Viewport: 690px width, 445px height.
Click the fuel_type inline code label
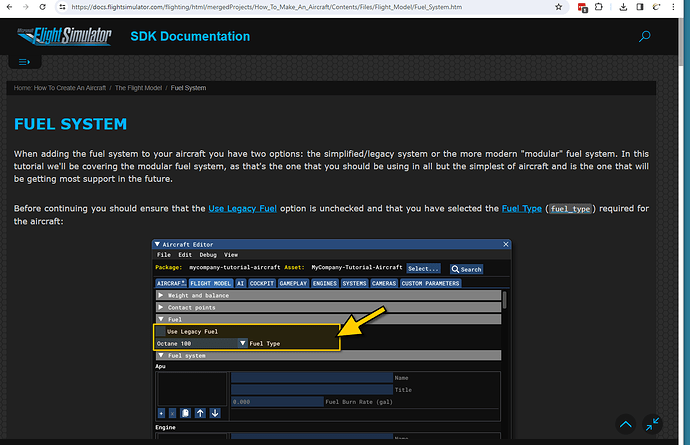570,209
